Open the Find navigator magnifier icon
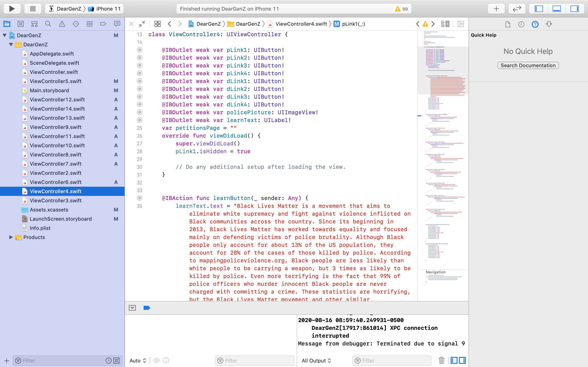This screenshot has width=588, height=367. [x=48, y=24]
